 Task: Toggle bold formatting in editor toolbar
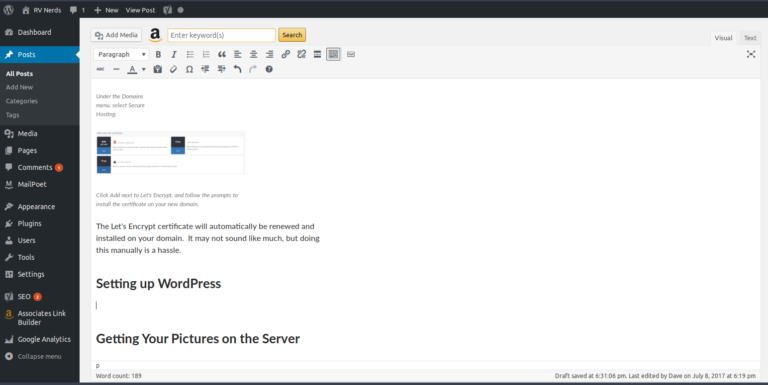[158, 54]
